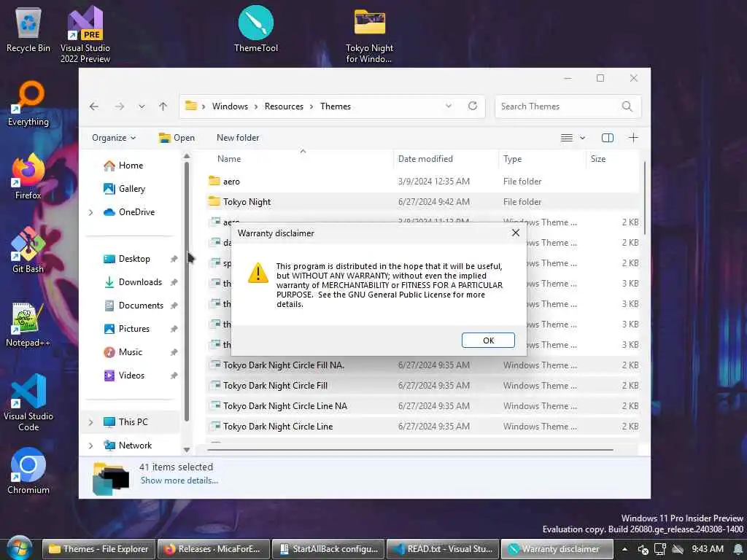Click Show more details link
Image resolution: width=747 pixels, height=560 pixels.
(179, 481)
